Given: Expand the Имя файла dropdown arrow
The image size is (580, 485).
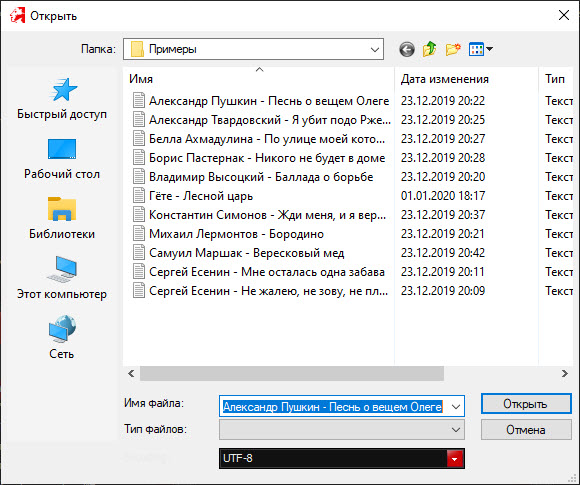Looking at the screenshot, I should click(456, 407).
